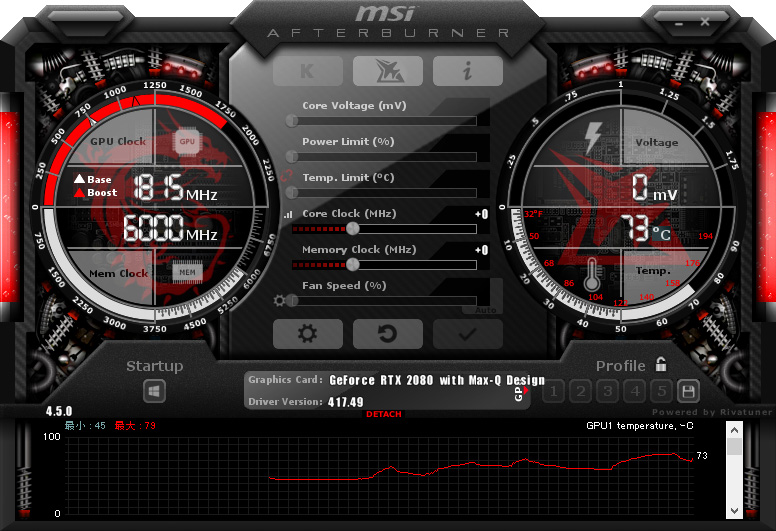Click the Powered by Rivatuner text
This screenshot has height=531, width=776.
pyautogui.click(x=712, y=412)
